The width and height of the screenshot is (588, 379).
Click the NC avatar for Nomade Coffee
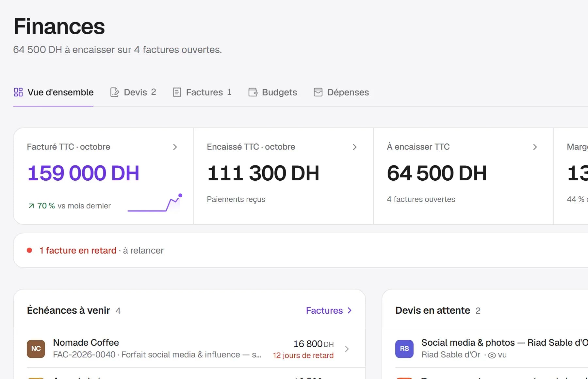[x=36, y=349]
